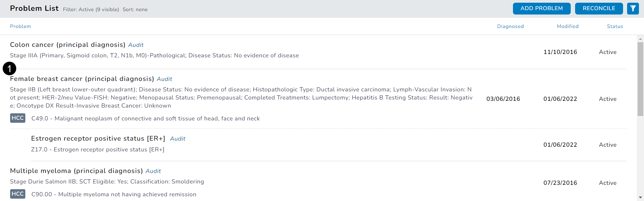644x201 pixels.
Task: Sort by the Status column header
Action: [615, 26]
